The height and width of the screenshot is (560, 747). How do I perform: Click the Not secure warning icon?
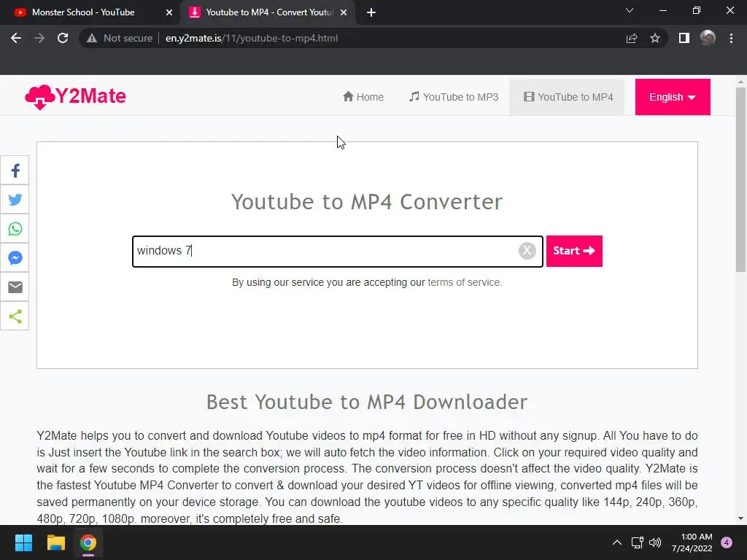click(x=92, y=38)
